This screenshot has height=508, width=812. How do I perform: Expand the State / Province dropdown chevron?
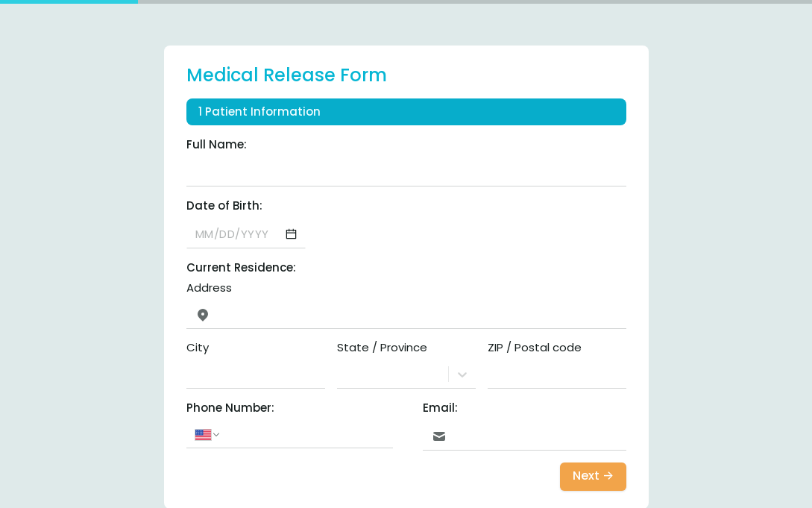(462, 374)
